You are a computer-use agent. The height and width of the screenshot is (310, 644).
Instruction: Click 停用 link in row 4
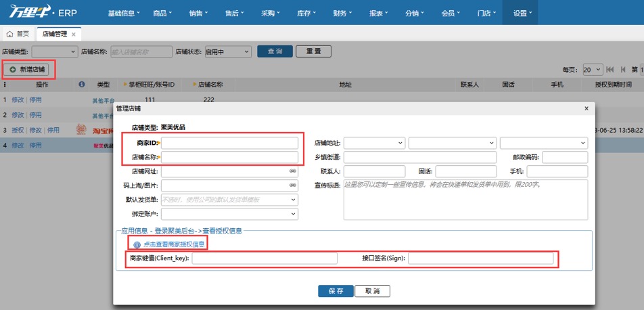(35, 146)
